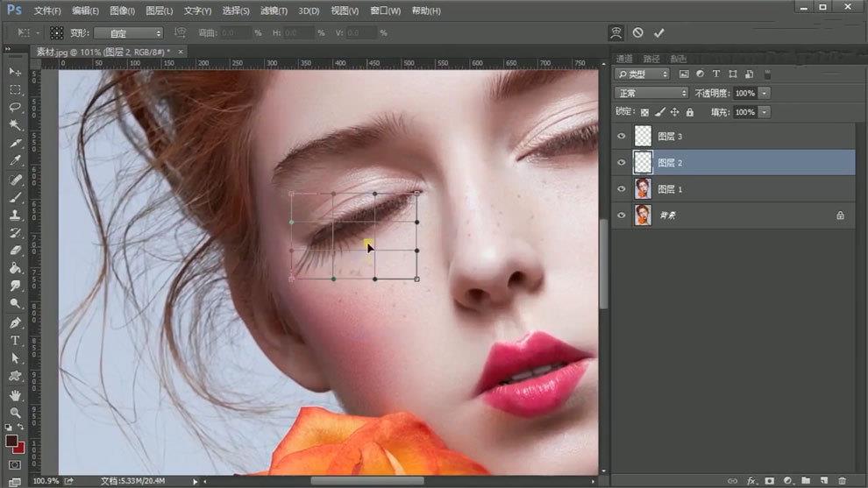Pick the Zoom tool in the toolbox

15,413
